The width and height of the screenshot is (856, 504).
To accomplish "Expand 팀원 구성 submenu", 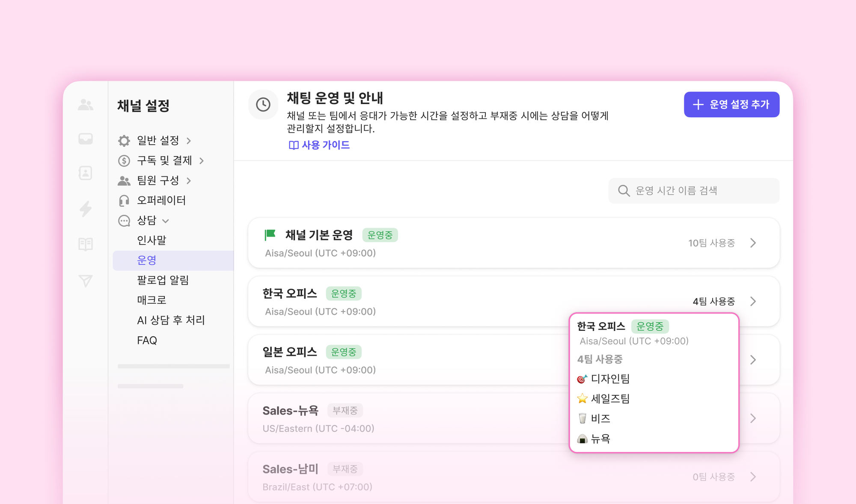I will pos(189,181).
